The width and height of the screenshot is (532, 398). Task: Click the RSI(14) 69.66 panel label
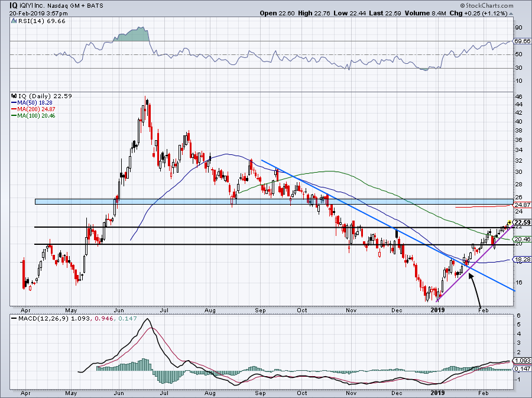[41, 21]
